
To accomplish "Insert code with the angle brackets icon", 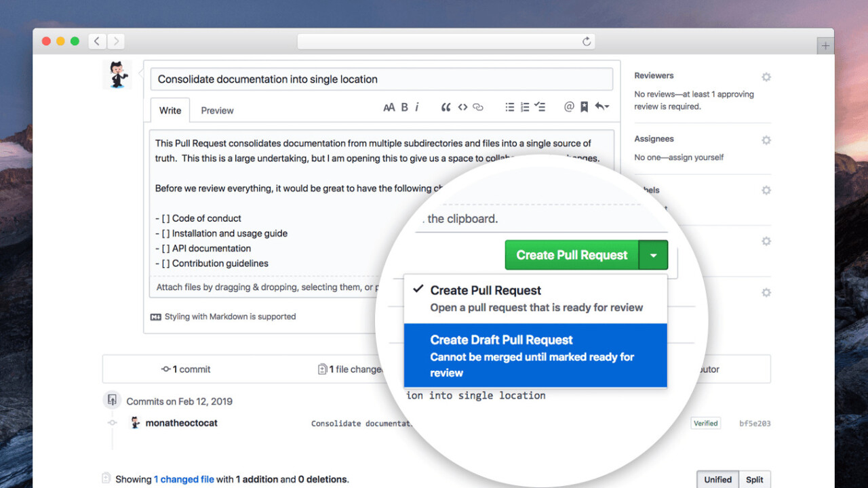I will pyautogui.click(x=462, y=107).
